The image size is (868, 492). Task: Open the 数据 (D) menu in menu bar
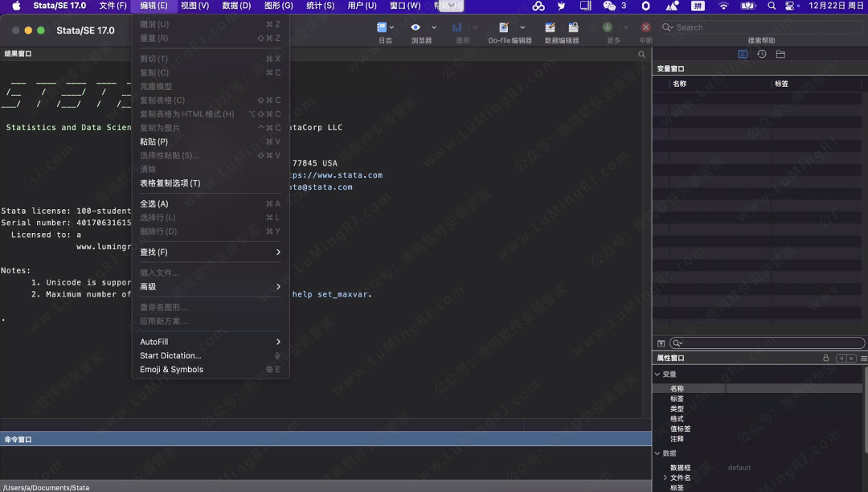pos(236,6)
